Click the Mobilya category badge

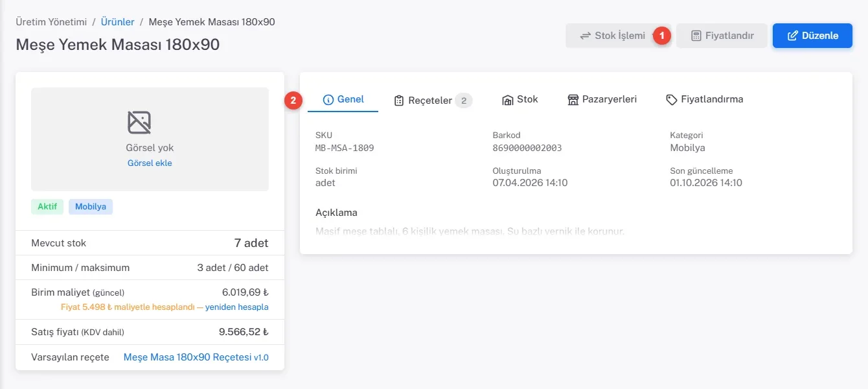[x=91, y=207]
